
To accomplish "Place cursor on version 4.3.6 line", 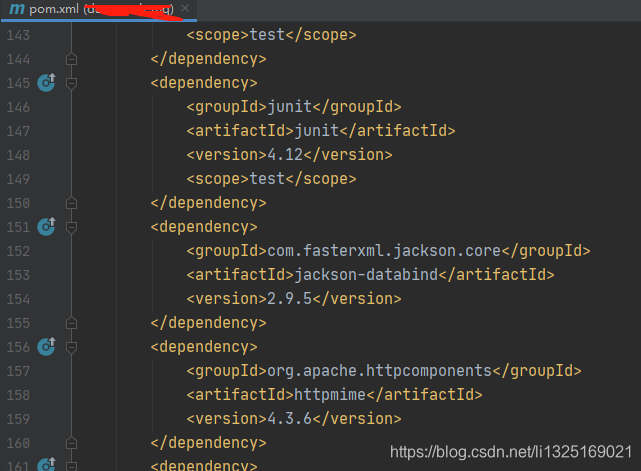I will (294, 419).
